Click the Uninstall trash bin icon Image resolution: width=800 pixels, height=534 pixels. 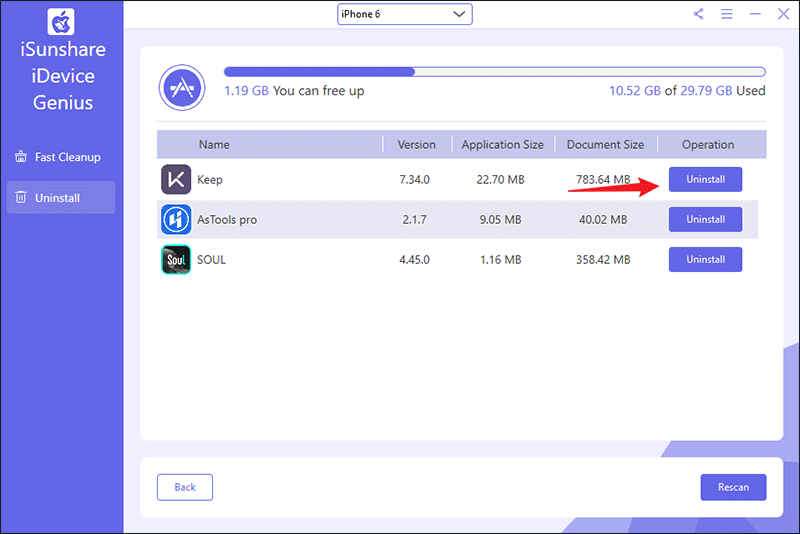coord(21,197)
